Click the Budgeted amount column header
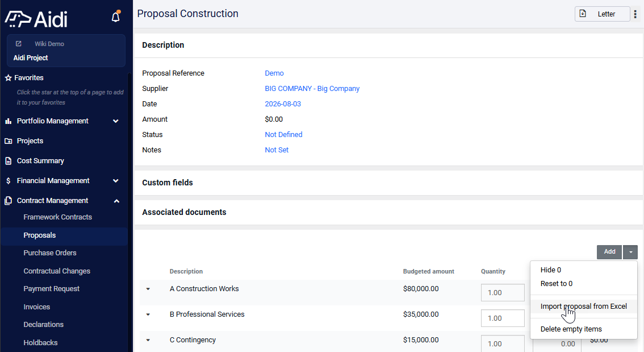Image resolution: width=644 pixels, height=352 pixels. tap(428, 271)
